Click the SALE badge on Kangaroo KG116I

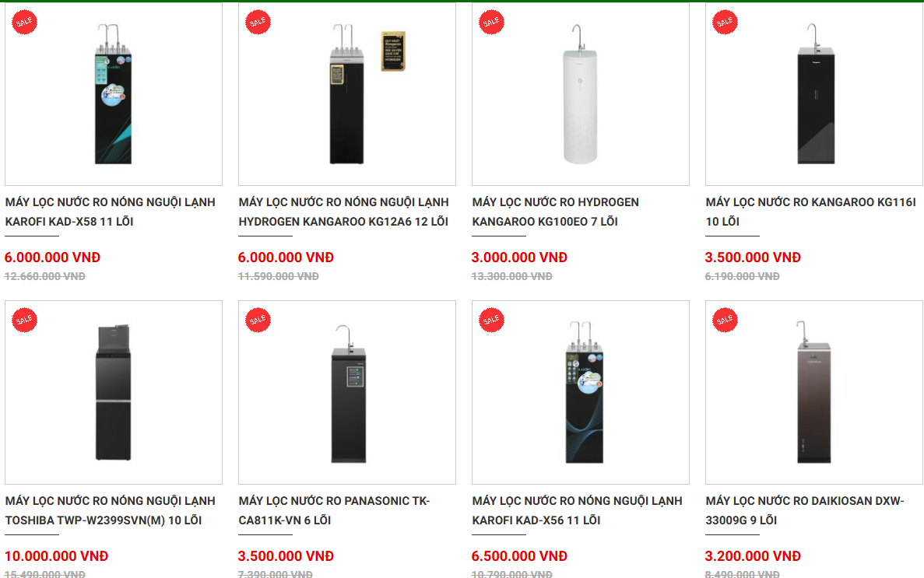pyautogui.click(x=725, y=22)
